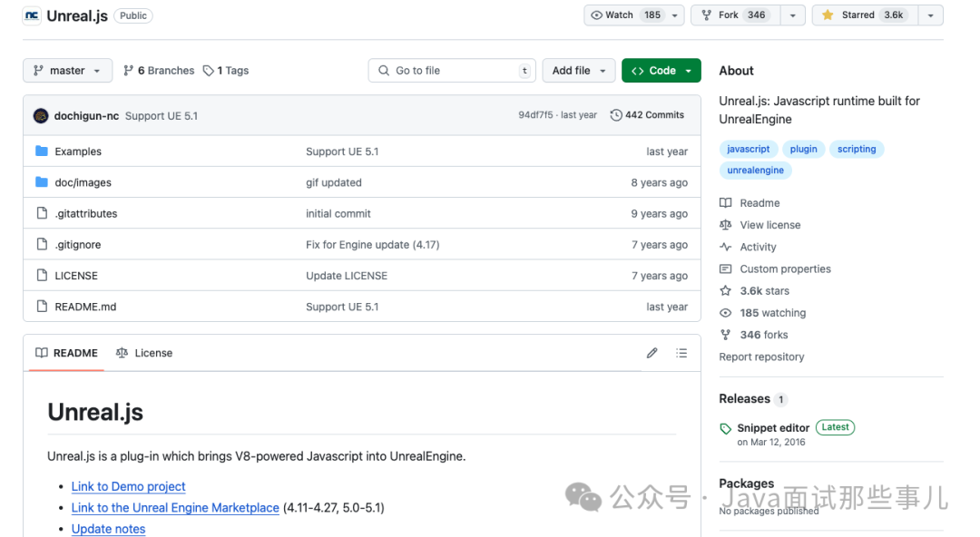This screenshot has width=980, height=537.
Task: Click the README.md file icon
Action: tap(42, 307)
